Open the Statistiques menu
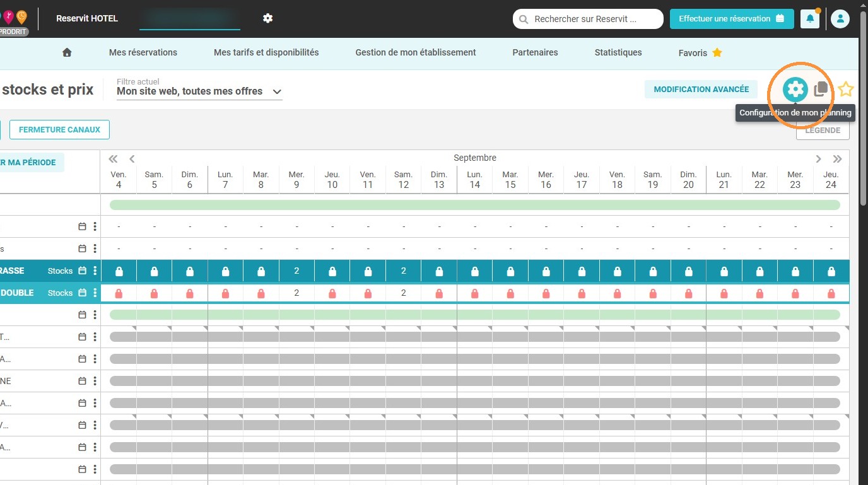Viewport: 868px width, 485px height. [618, 53]
